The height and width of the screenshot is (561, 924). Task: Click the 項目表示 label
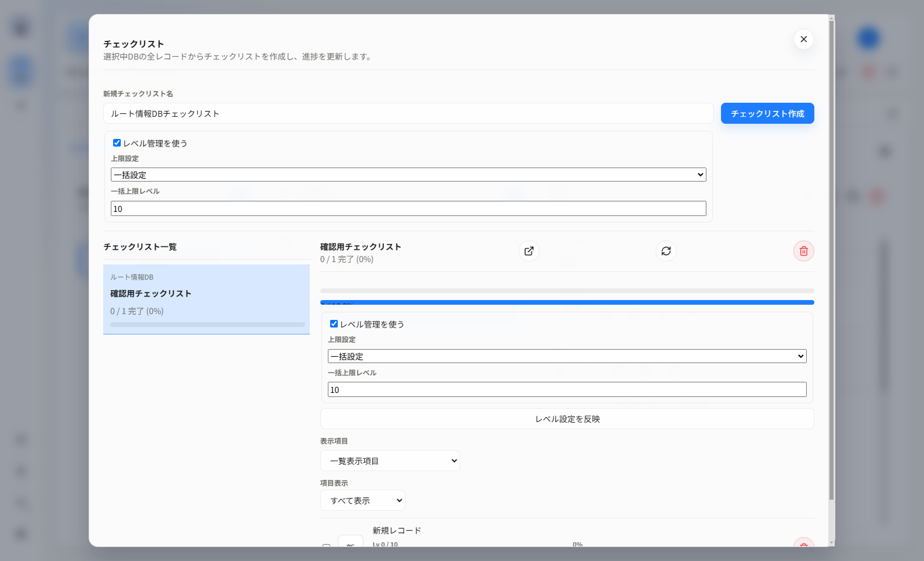334,483
